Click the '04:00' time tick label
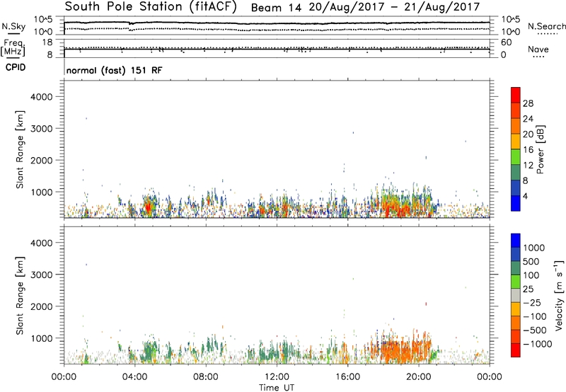The height and width of the screenshot is (392, 566). (x=134, y=377)
